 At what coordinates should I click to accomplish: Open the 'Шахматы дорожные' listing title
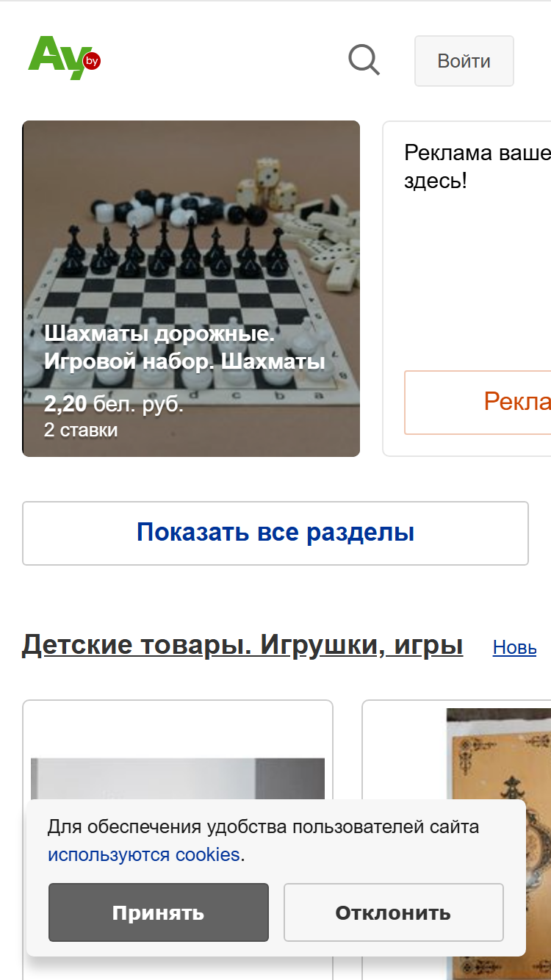(184, 347)
